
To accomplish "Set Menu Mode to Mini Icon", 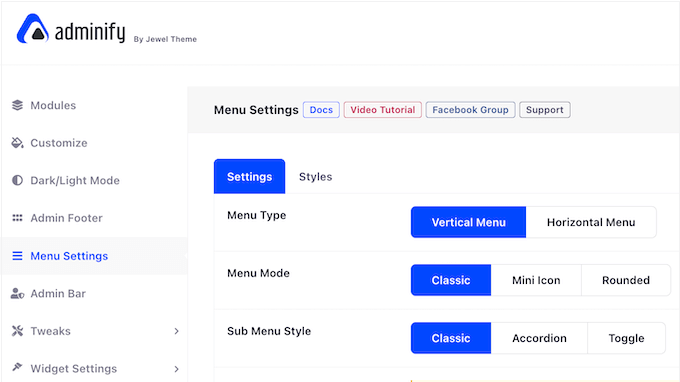I will 536,280.
